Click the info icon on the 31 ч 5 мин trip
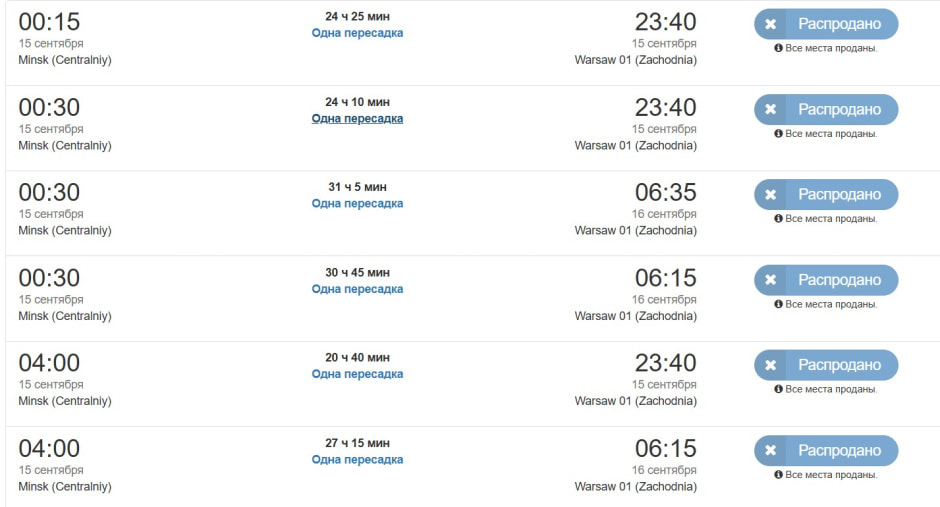The image size is (940, 507). pyautogui.click(x=778, y=219)
